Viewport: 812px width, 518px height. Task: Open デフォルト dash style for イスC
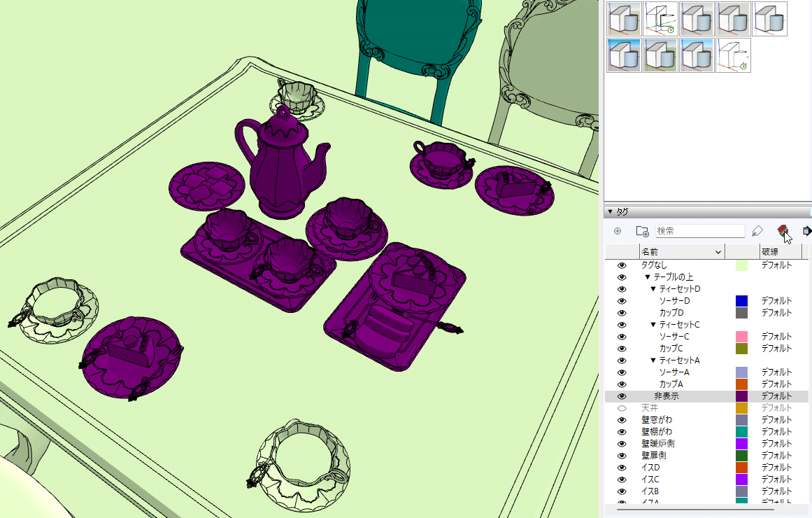pyautogui.click(x=776, y=479)
